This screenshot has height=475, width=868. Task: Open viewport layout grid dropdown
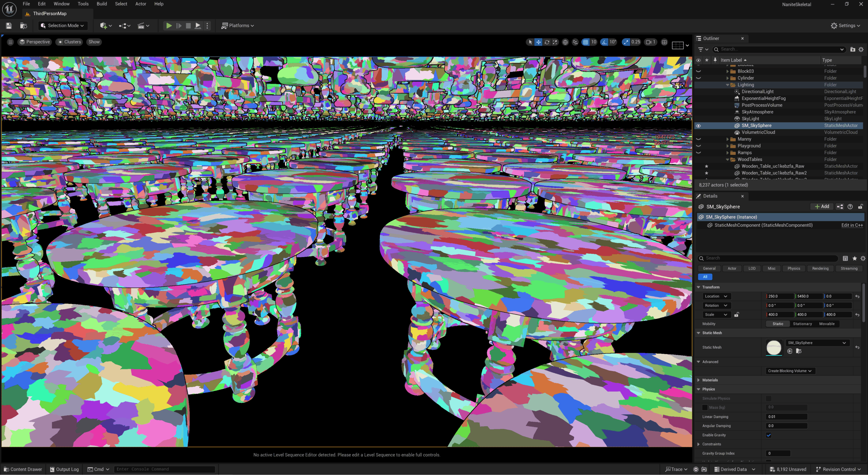(x=680, y=45)
